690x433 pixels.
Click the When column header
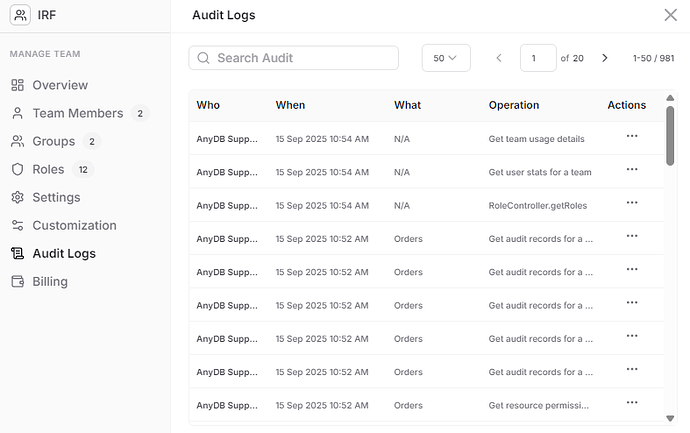click(290, 105)
